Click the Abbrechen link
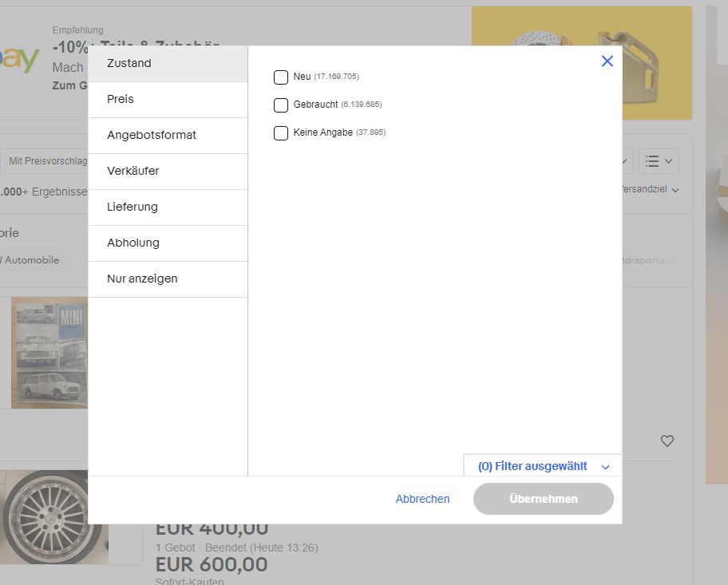This screenshot has height=585, width=728. coord(422,499)
